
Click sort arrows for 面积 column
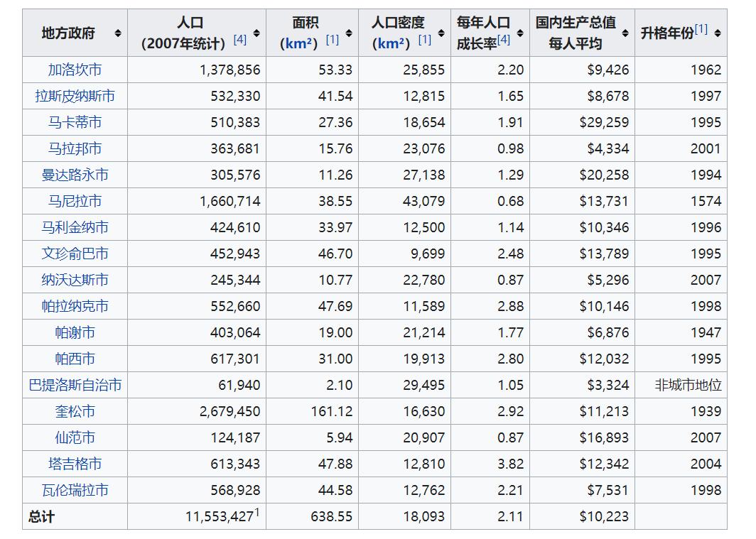click(x=349, y=33)
